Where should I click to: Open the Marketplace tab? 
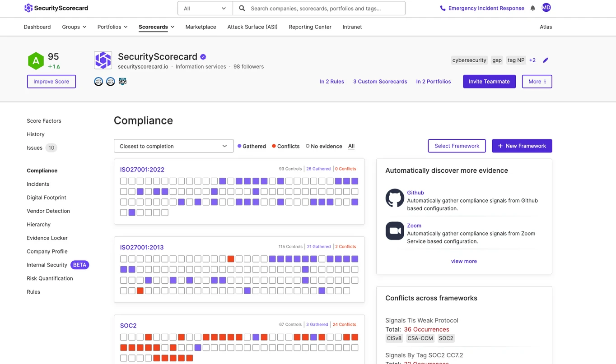tap(201, 27)
